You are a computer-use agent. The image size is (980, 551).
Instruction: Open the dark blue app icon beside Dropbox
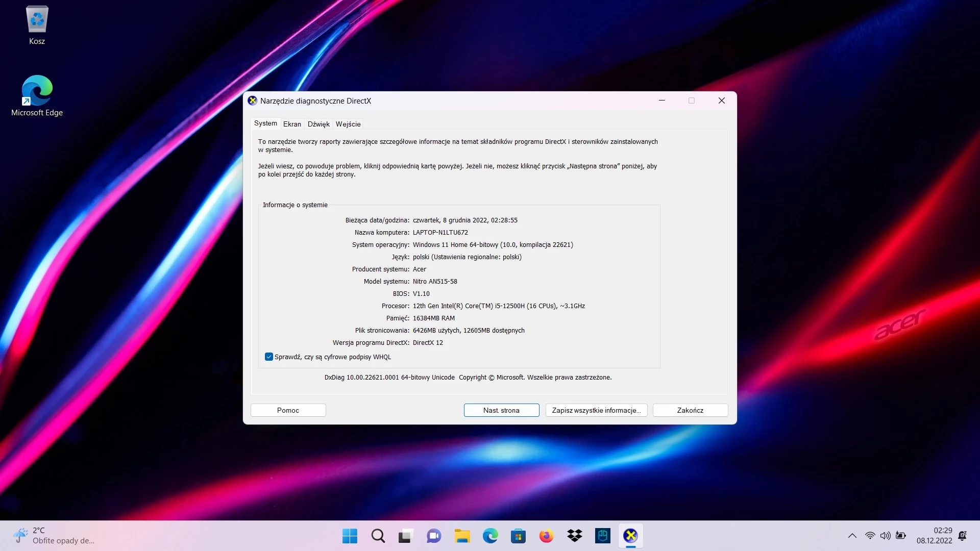pyautogui.click(x=602, y=536)
